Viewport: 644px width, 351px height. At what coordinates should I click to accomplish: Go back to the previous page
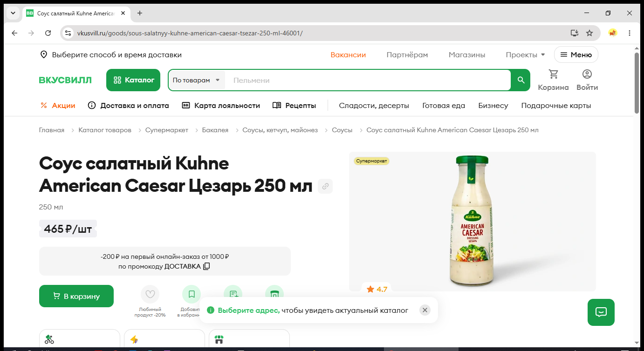pos(14,33)
